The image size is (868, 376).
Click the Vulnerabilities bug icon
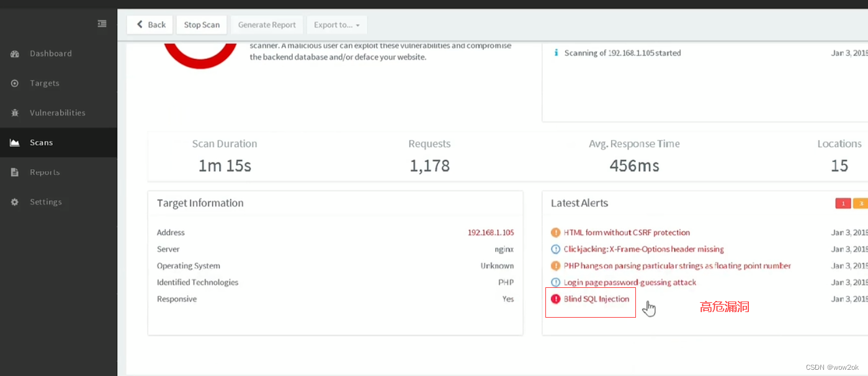[x=15, y=113]
